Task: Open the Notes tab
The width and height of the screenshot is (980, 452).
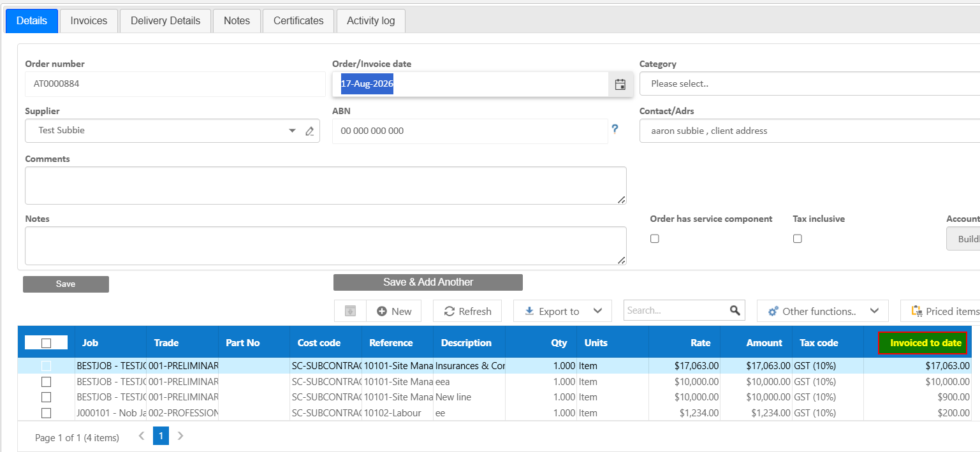Action: click(237, 20)
